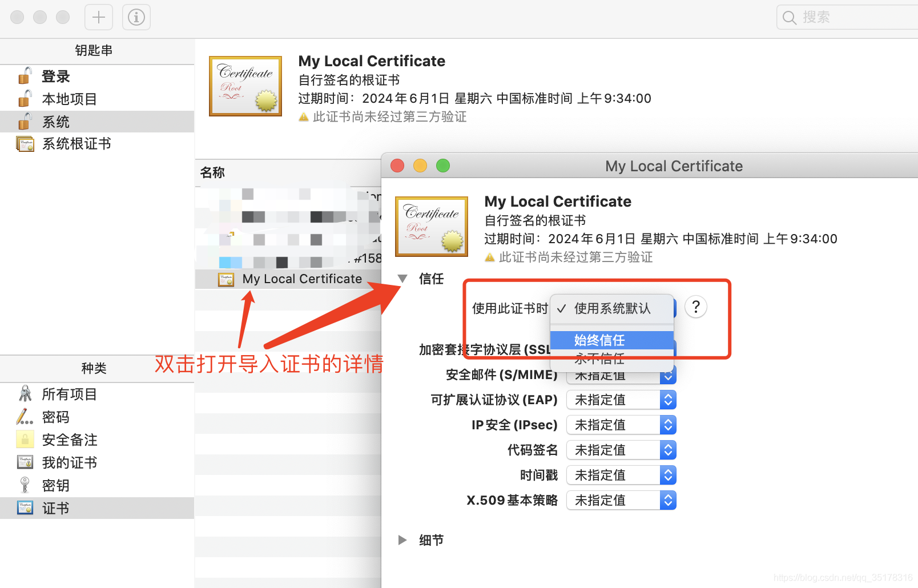Viewport: 918px width, 588px height.
Task: Open the 系统根证书 keychain certificate icon
Action: pos(25,144)
